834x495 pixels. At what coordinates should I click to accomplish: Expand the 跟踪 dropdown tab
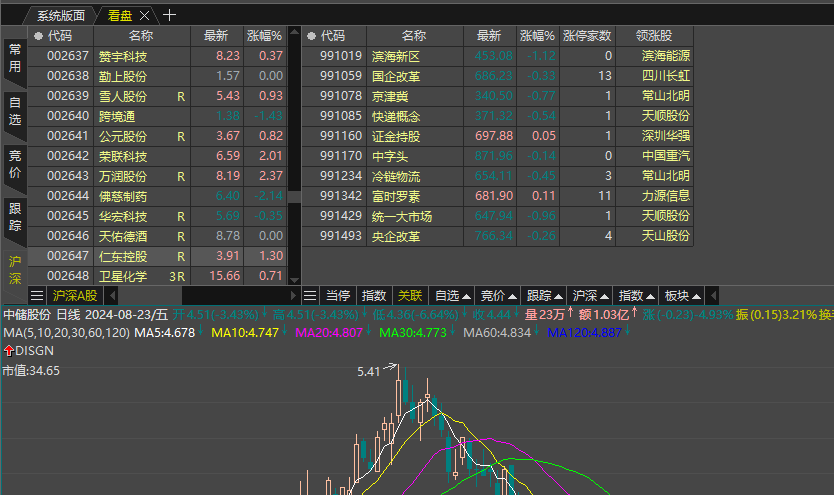544,296
